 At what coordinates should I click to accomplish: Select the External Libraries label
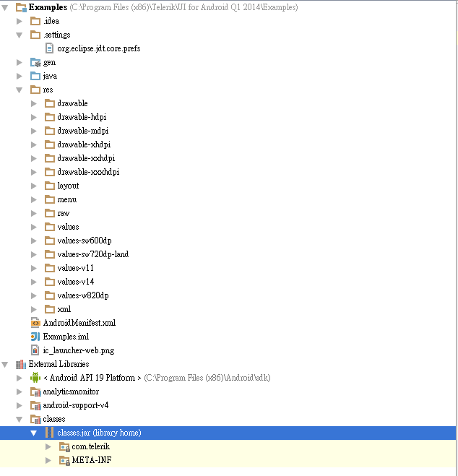point(59,364)
